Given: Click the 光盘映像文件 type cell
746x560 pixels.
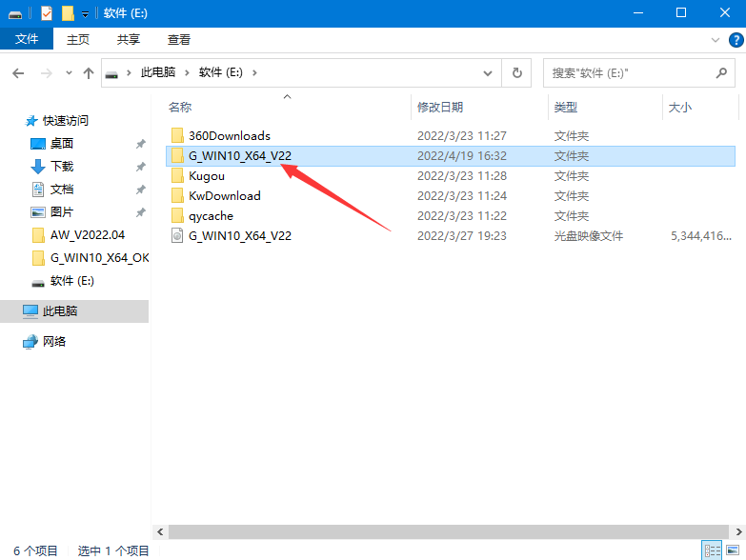Looking at the screenshot, I should pyautogui.click(x=589, y=236).
